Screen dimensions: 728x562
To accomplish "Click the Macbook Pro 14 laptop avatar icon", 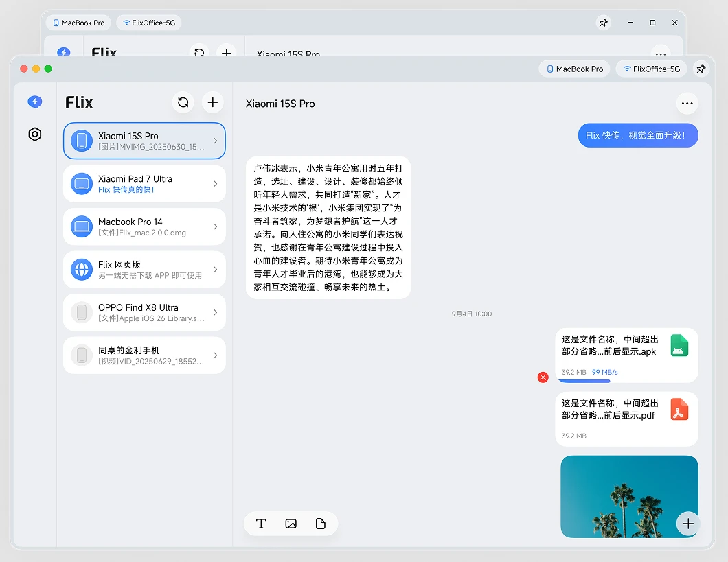I will 82,226.
